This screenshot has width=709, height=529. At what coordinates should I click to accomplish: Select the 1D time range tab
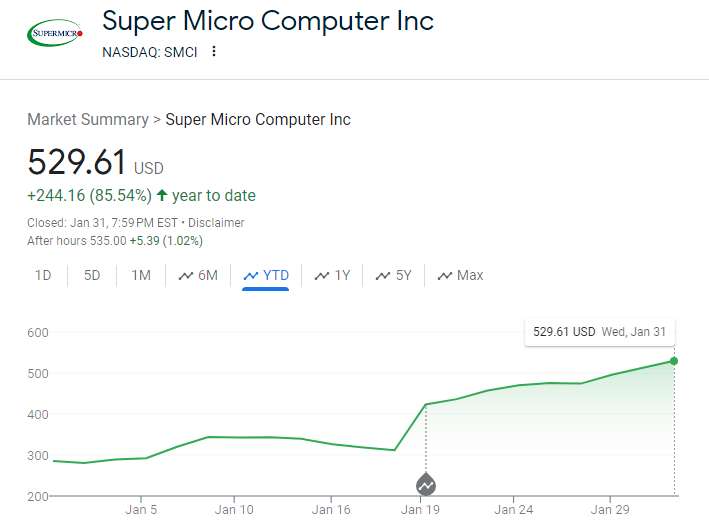coord(43,275)
